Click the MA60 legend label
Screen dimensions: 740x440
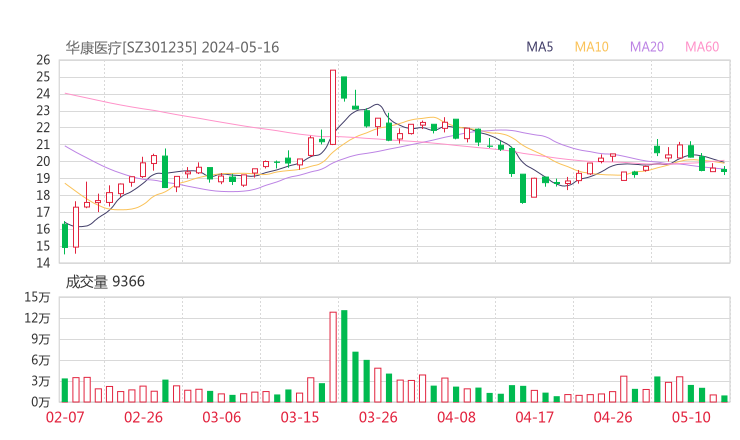702,47
